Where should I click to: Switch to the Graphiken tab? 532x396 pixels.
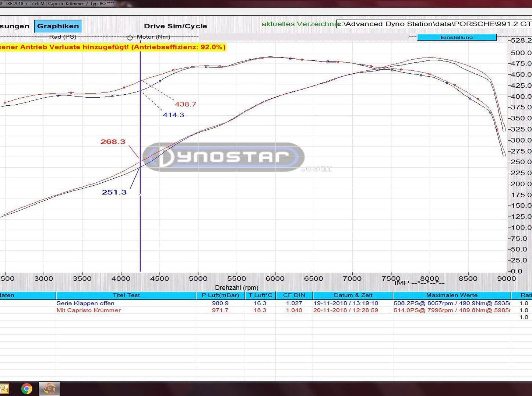click(x=58, y=26)
